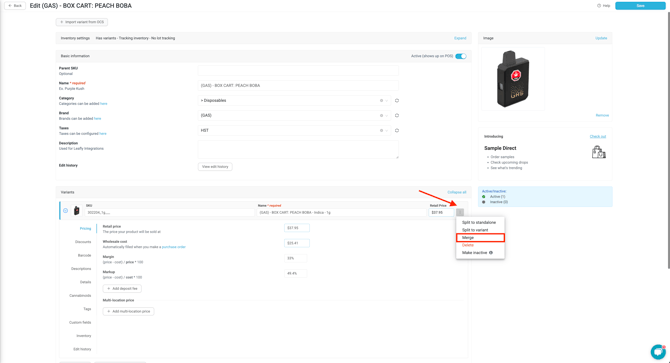Image resolution: width=670 pixels, height=363 pixels.
Task: Click the Help icon in header
Action: point(599,6)
